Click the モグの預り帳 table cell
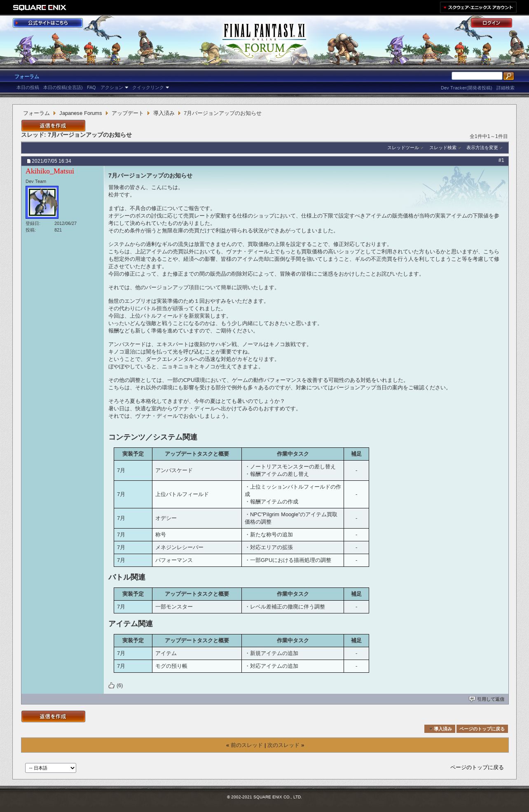Screen dimensions: 529x812 click(x=197, y=666)
